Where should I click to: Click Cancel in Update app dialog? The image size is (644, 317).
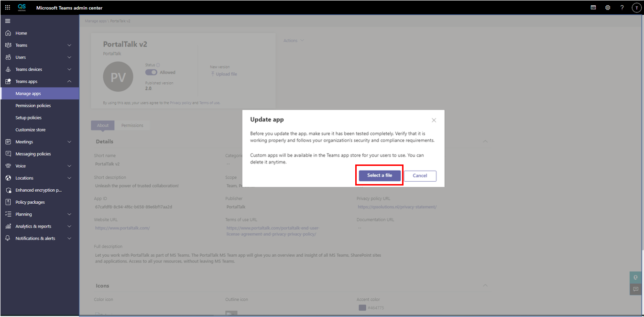(x=420, y=175)
